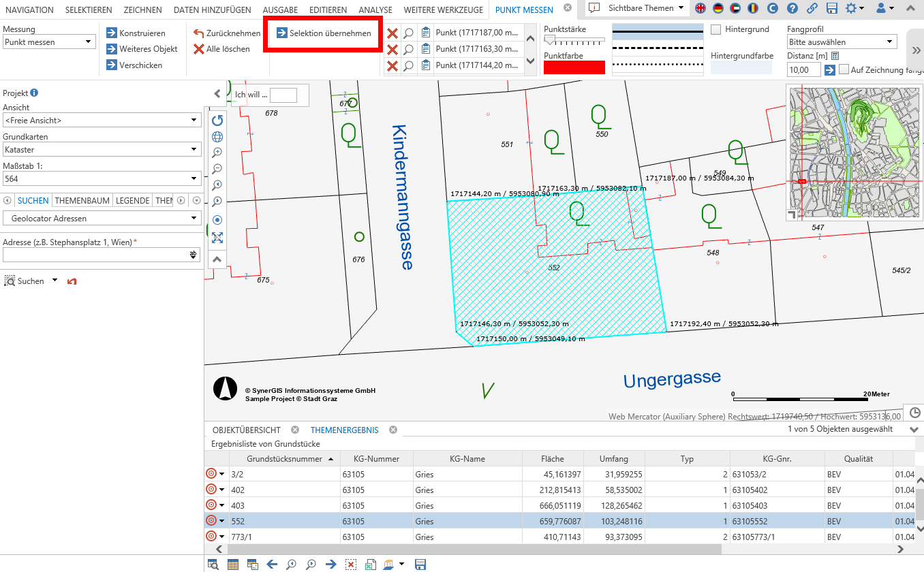Open the Grundkarten Kataster dropdown
This screenshot has height=572, width=924.
(x=102, y=149)
